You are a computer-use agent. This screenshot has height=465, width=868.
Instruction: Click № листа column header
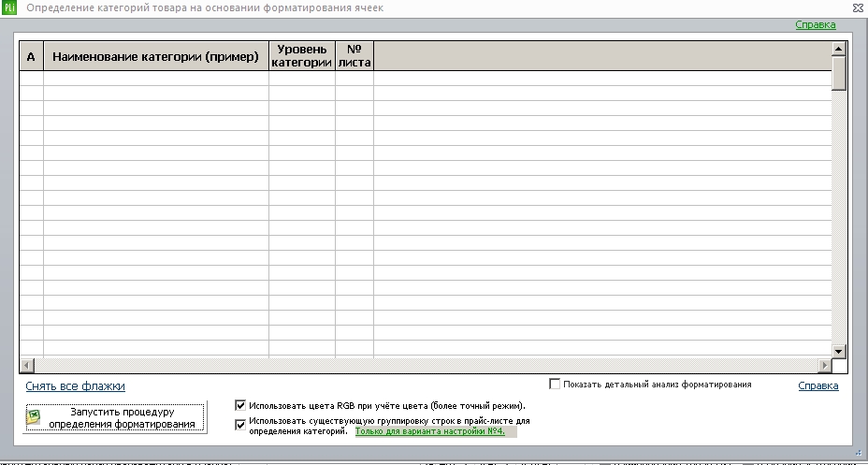[x=354, y=56]
